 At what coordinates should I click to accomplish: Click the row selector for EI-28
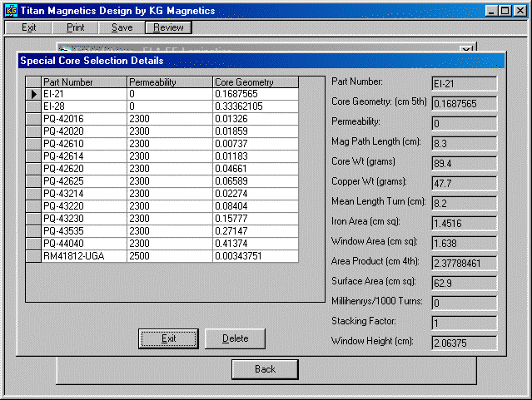click(33, 106)
